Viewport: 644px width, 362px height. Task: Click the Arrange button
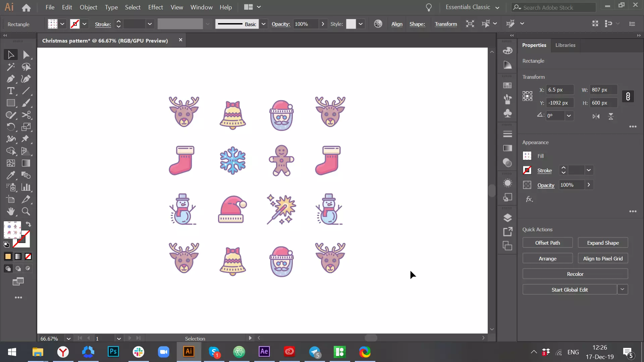tap(547, 258)
